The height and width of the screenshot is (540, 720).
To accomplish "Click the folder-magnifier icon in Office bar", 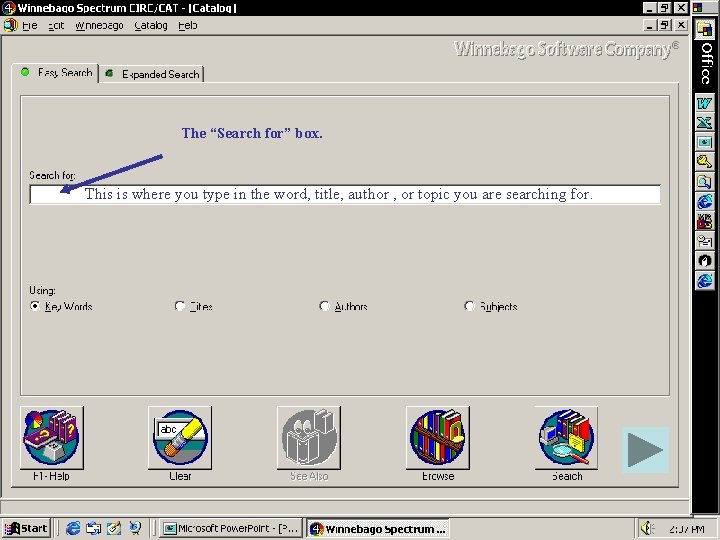I will 704,181.
